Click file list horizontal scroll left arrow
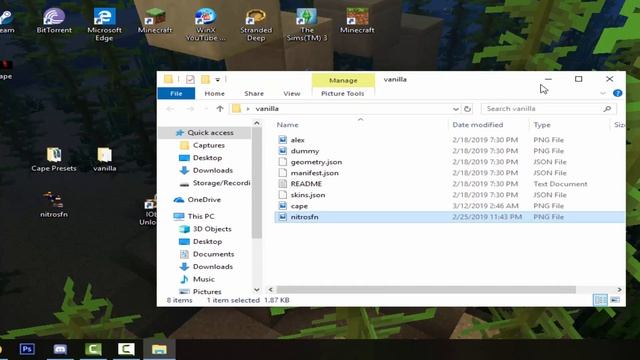This screenshot has width=640, height=360. pyautogui.click(x=271, y=289)
